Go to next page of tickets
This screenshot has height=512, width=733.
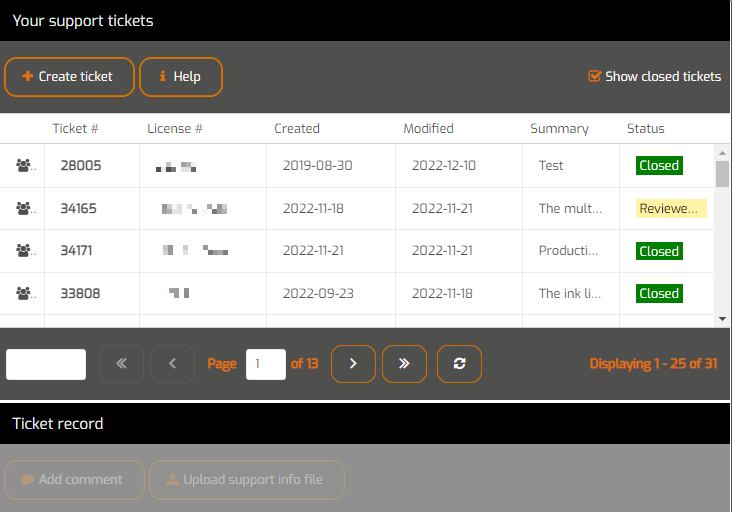(x=353, y=364)
